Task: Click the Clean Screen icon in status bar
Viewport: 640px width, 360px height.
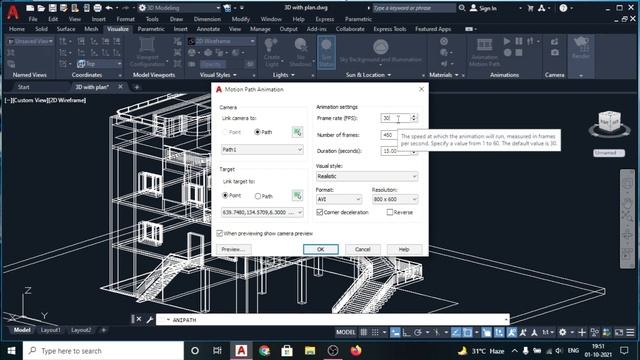Action: (x=619, y=332)
